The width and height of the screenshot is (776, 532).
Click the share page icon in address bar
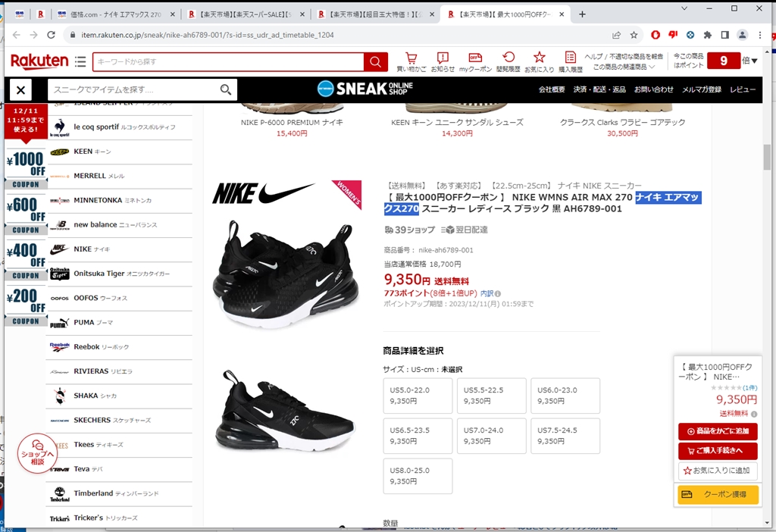tap(617, 35)
